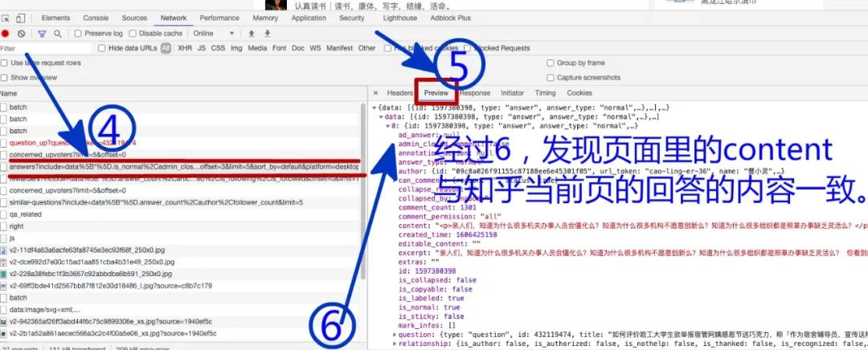Screen dimensions: 868x350
Task: Enable Use large request rows
Action: coord(5,63)
